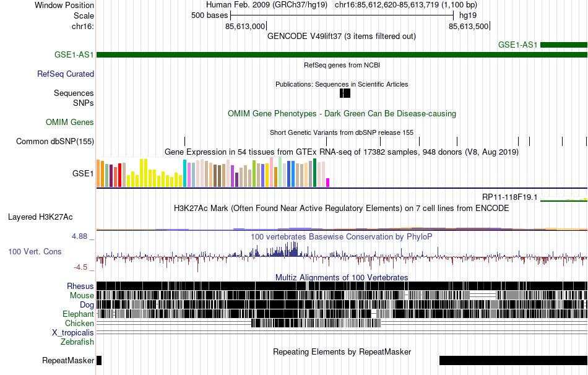Click the Rhesus alignment row label
Viewport: 588px width, 375px height.
tap(80, 286)
